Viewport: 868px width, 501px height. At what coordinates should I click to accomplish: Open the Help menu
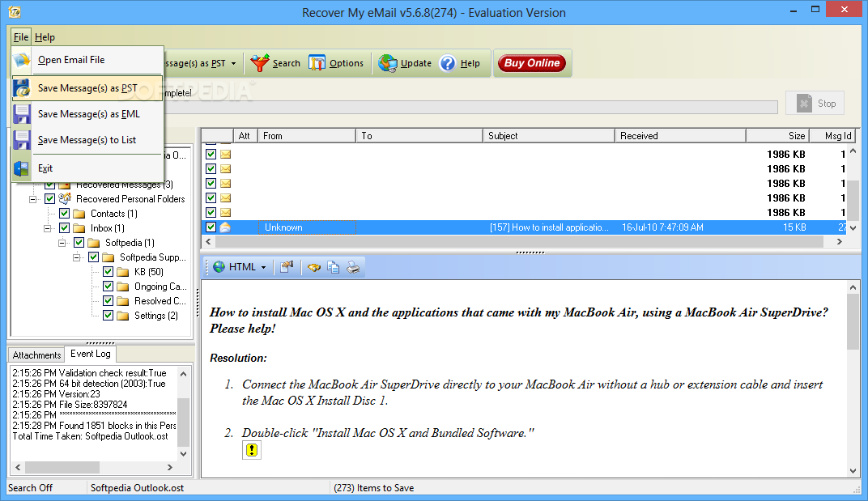pos(45,37)
